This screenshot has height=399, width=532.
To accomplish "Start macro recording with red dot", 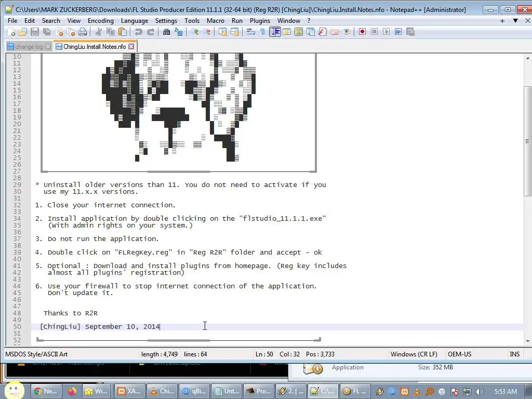I will tap(362, 32).
